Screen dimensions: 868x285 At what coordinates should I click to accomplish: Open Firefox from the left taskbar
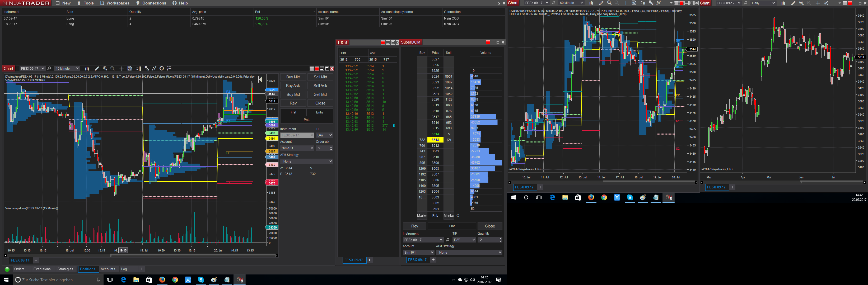[162, 280]
